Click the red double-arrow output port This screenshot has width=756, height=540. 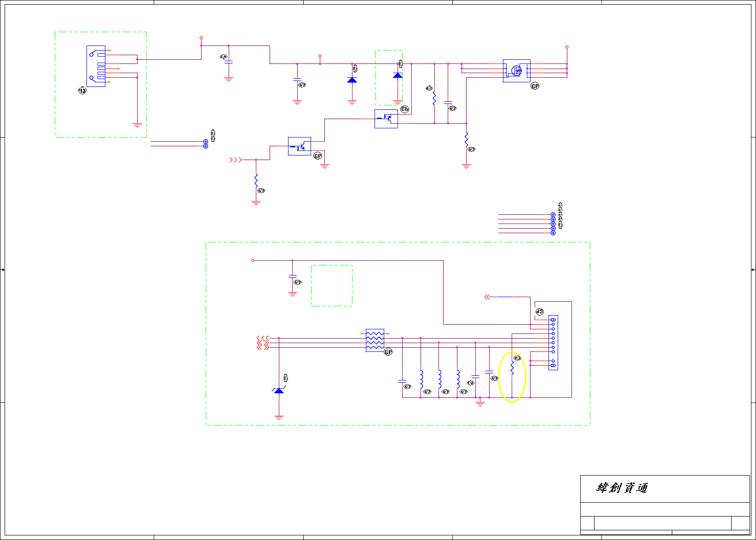point(487,297)
